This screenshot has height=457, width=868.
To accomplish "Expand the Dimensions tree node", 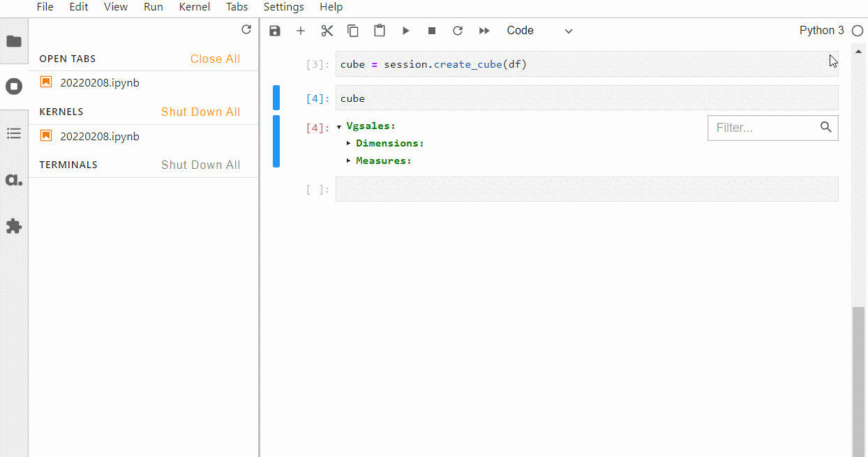I will click(x=349, y=143).
